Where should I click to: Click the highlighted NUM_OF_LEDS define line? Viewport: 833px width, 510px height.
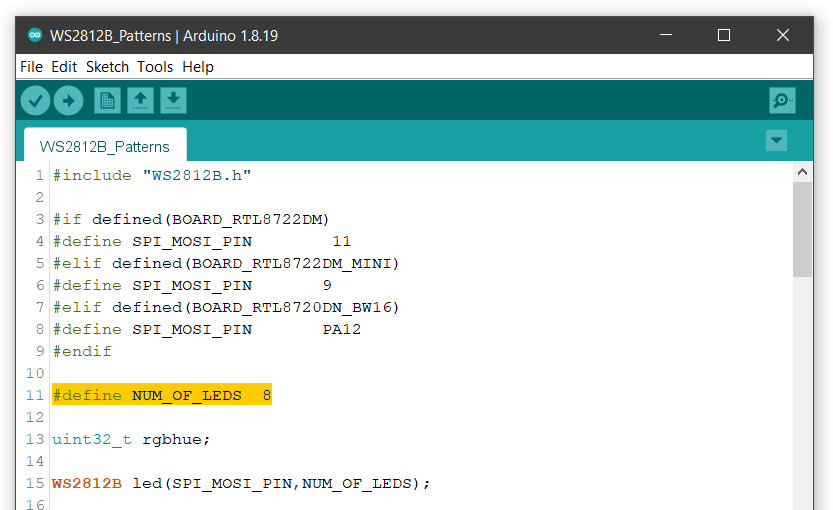[162, 395]
